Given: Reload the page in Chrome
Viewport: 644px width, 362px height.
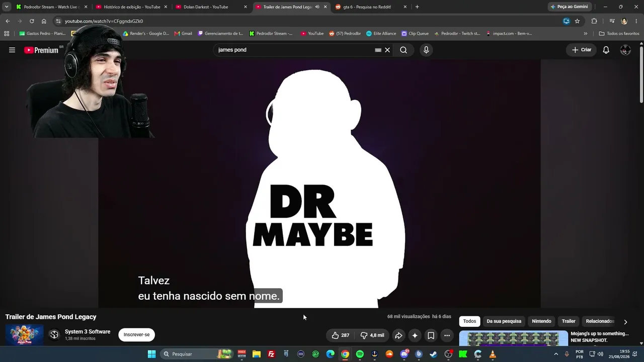Looking at the screenshot, I should tap(32, 21).
